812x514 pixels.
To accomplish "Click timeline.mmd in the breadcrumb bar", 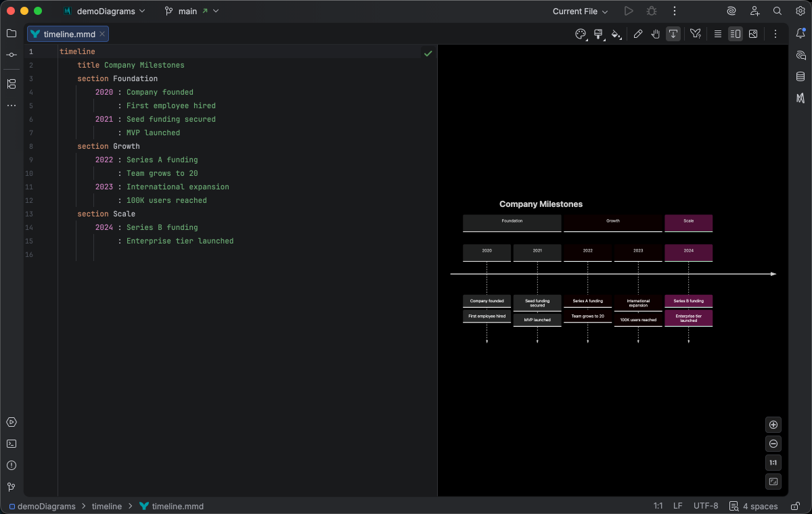I will (x=171, y=506).
